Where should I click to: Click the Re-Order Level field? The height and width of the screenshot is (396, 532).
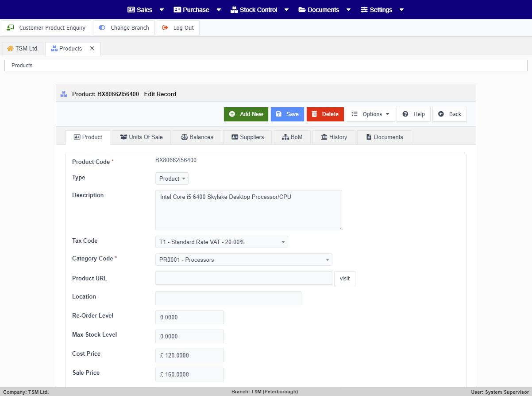tap(189, 318)
